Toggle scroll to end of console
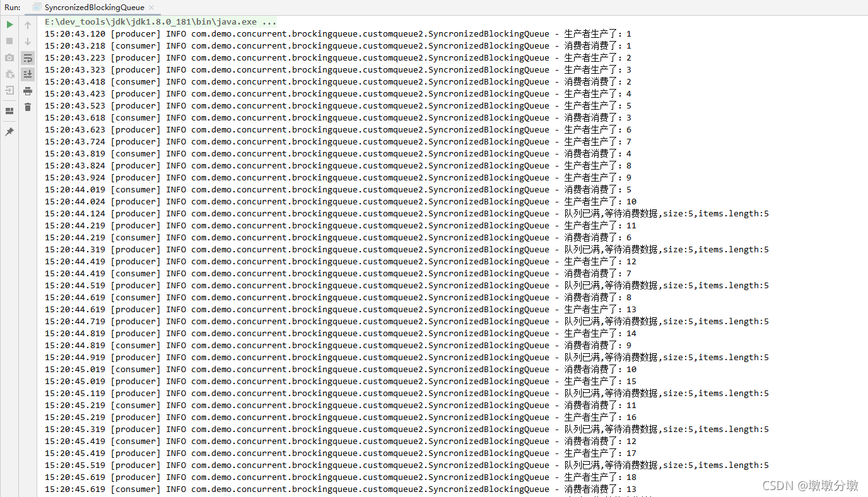 point(28,74)
